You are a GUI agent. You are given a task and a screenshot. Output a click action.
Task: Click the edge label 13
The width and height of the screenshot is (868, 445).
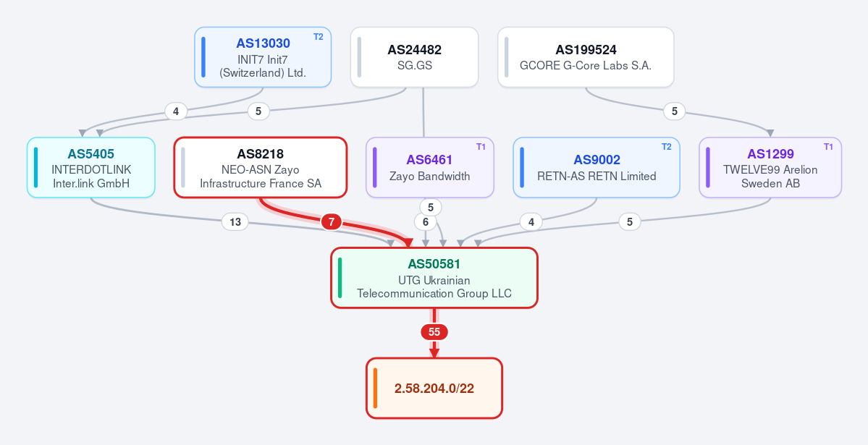(235, 222)
